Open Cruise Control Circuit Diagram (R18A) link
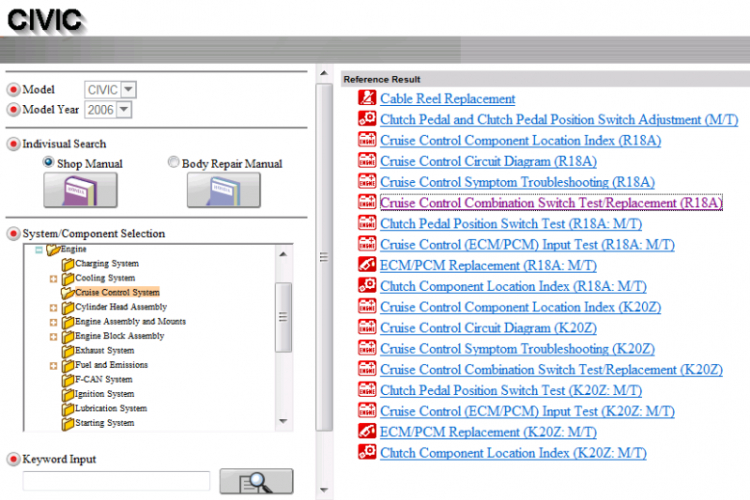This screenshot has height=500, width=750. coord(488,161)
